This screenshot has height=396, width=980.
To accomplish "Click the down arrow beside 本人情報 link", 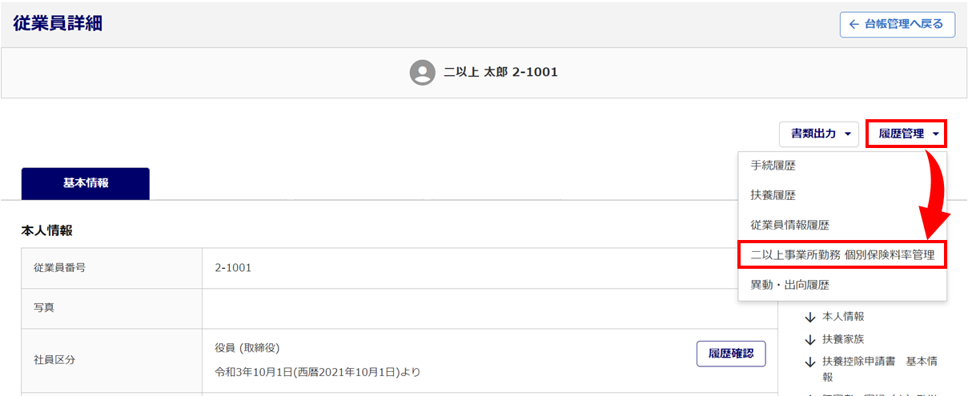I will (x=810, y=318).
